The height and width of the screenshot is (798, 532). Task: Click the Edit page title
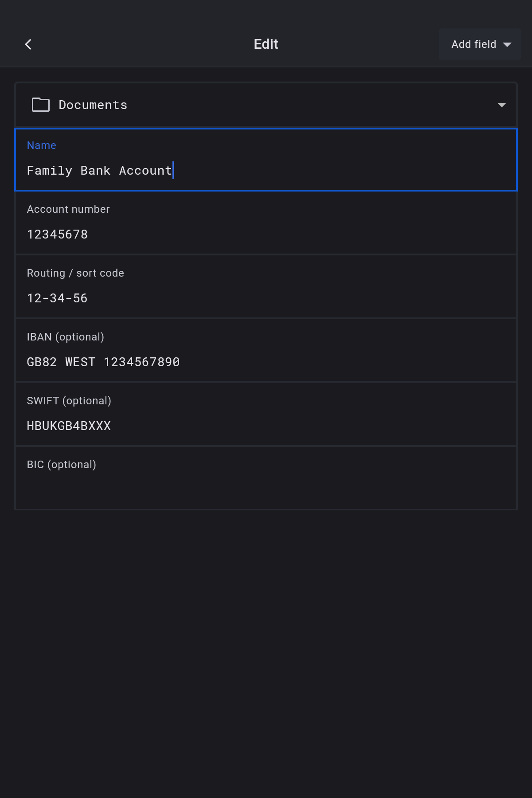pos(266,44)
